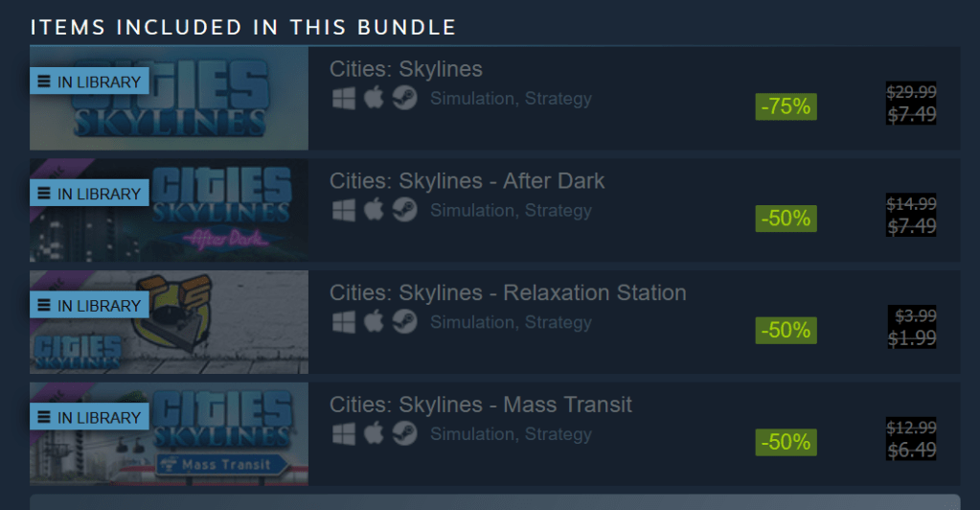This screenshot has height=510, width=980.
Task: Click Windows icon in Mass Transit row
Action: click(x=344, y=433)
